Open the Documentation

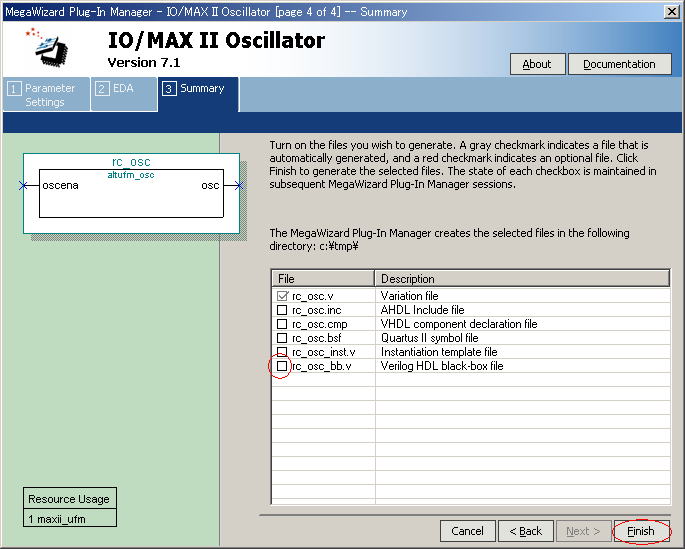pyautogui.click(x=619, y=64)
